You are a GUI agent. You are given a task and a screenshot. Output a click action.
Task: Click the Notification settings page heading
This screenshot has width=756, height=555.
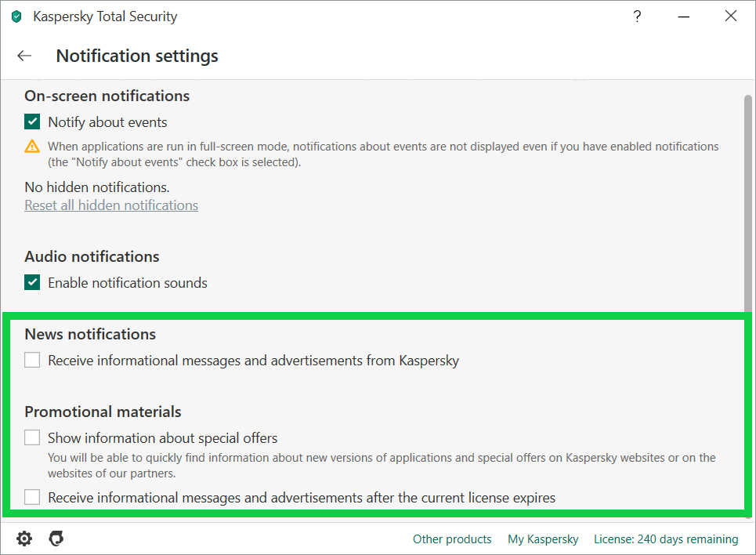[x=137, y=56]
